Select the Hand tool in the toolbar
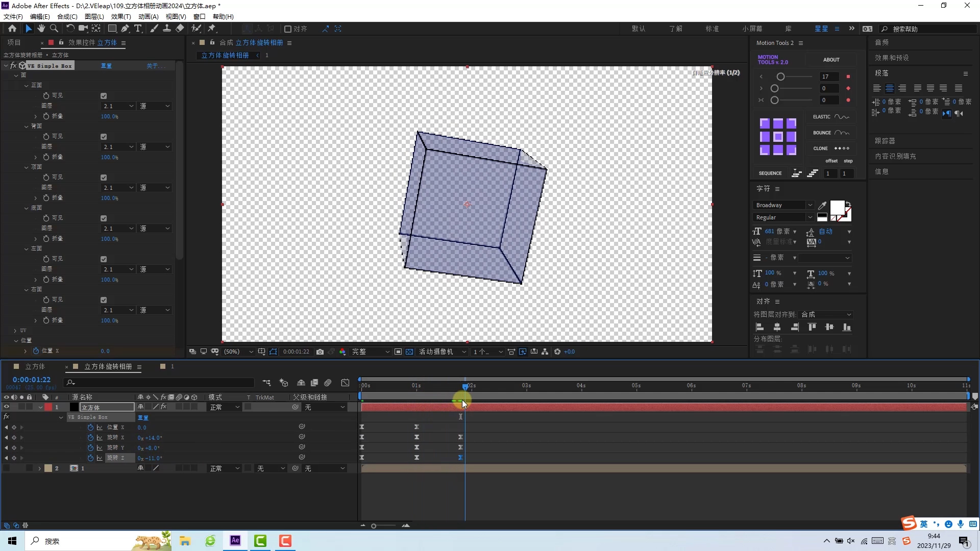The image size is (980, 551). pyautogui.click(x=41, y=29)
